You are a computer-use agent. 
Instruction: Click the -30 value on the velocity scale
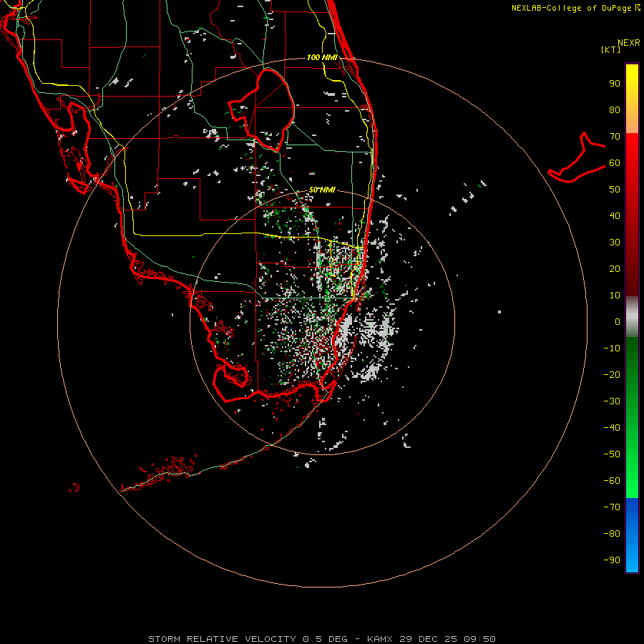tap(612, 401)
